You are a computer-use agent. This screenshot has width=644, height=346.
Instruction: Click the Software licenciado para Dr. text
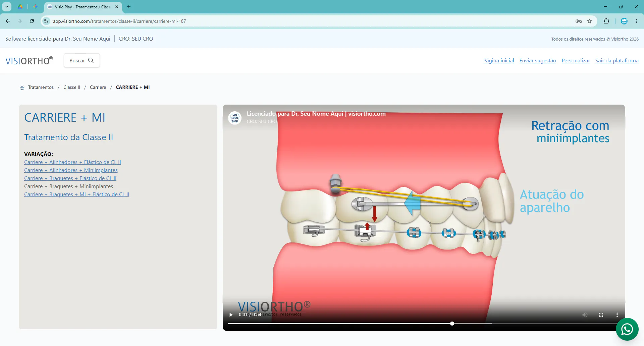pos(58,39)
